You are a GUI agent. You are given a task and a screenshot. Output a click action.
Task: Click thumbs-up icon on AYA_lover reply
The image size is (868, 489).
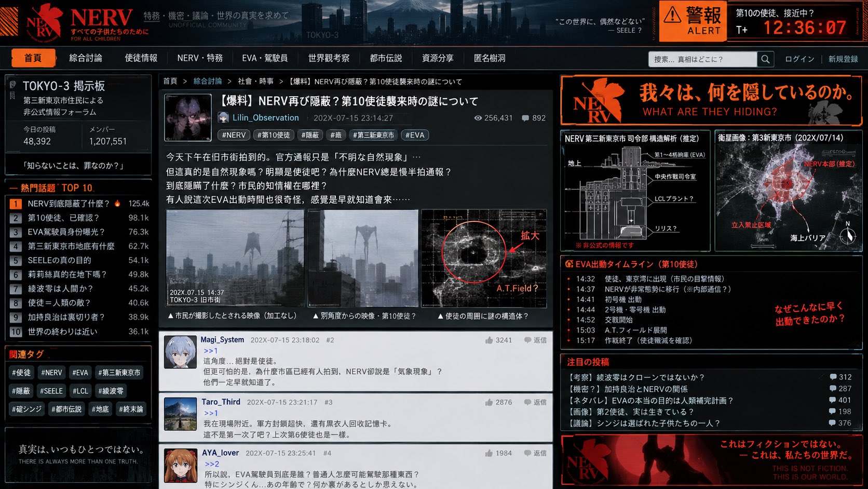[x=489, y=453]
